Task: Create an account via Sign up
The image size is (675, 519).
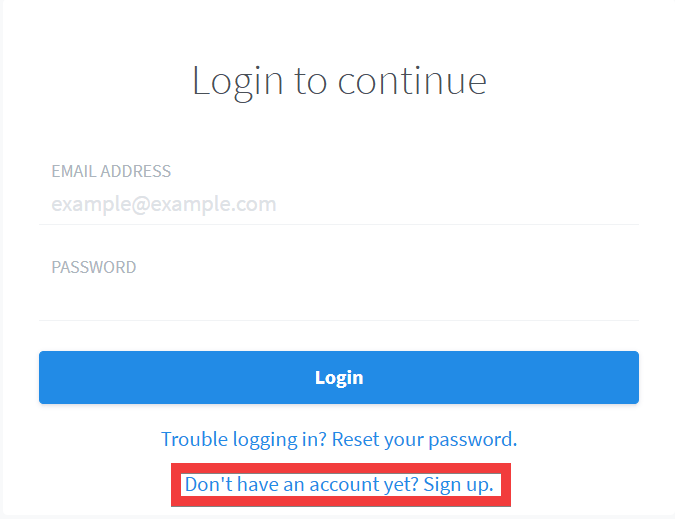Action: click(x=459, y=485)
